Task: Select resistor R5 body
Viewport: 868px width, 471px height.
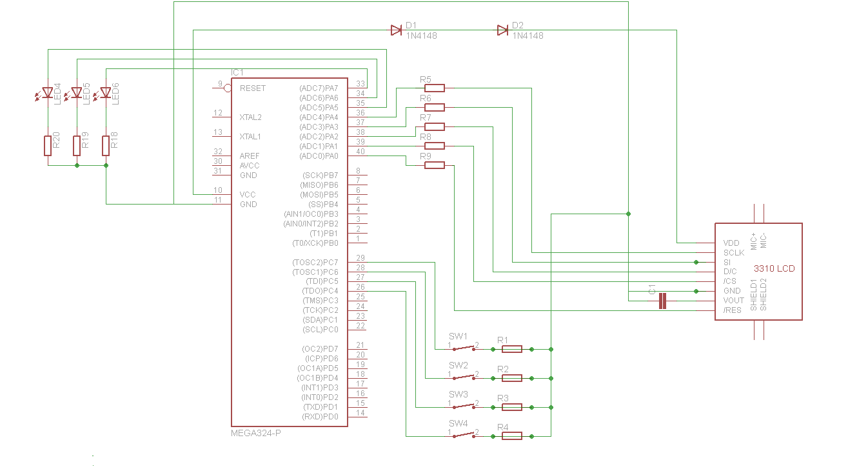Action: click(435, 88)
